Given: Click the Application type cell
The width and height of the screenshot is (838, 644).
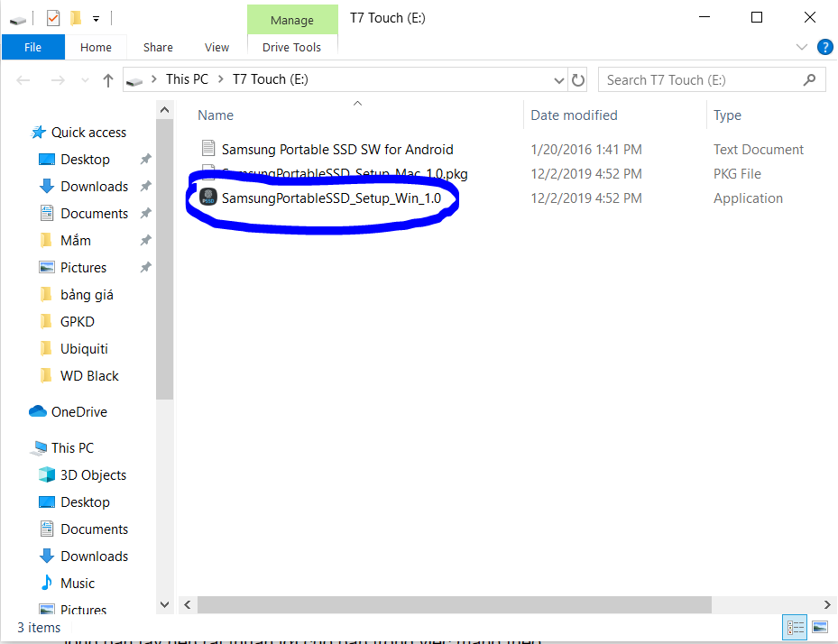Looking at the screenshot, I should [748, 198].
